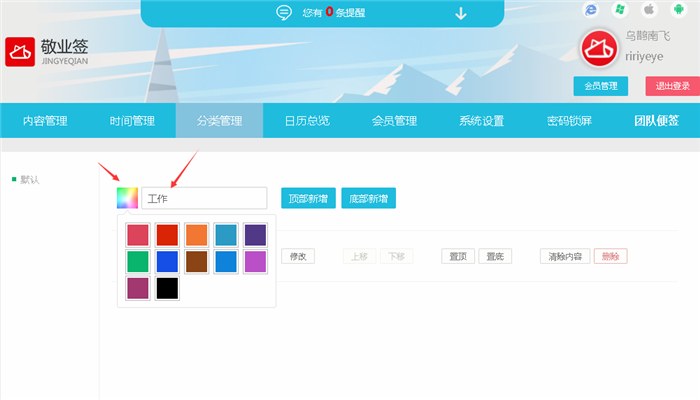
Task: Click the 会员管理 button under username
Action: tap(600, 86)
